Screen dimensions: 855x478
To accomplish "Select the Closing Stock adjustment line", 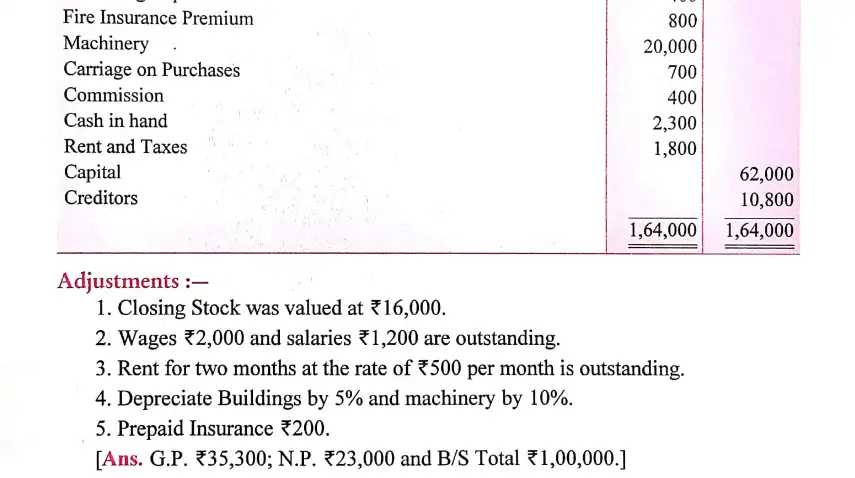I will (x=270, y=308).
